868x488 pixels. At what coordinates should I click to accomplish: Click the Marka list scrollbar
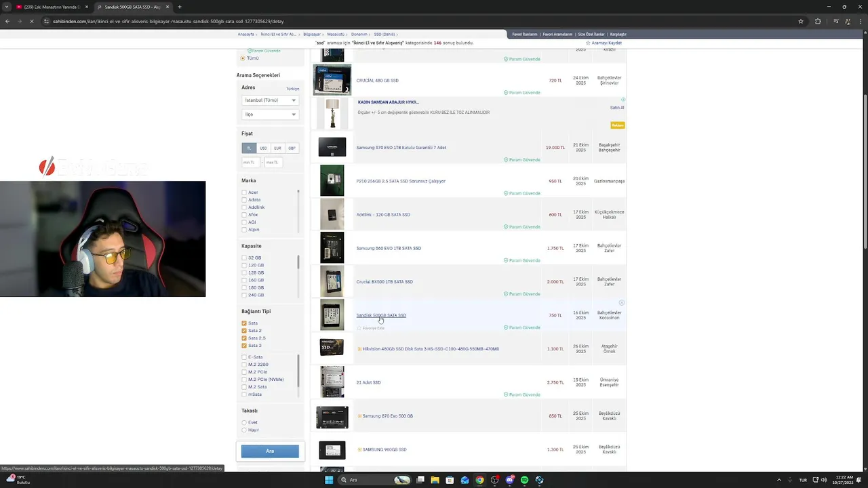(x=298, y=211)
